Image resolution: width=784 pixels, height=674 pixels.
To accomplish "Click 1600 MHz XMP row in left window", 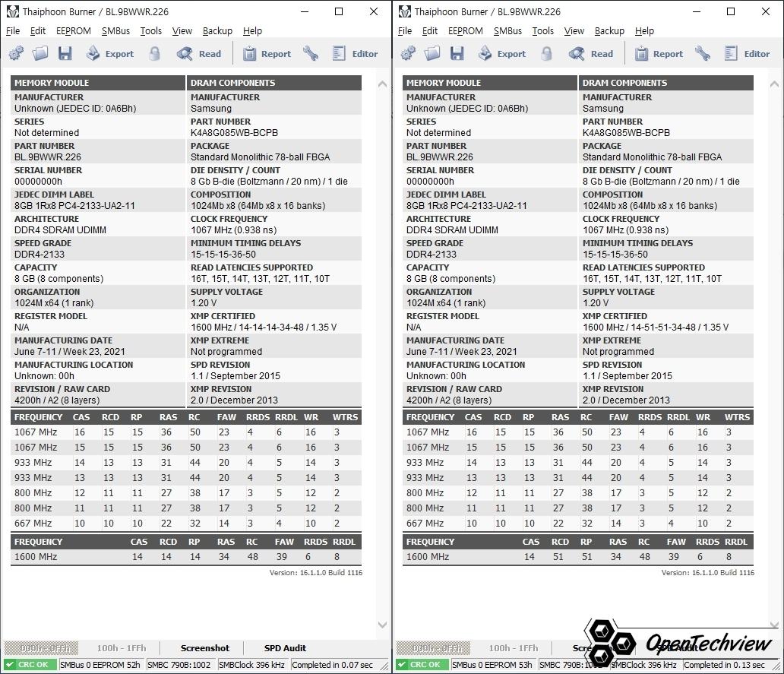I will [186, 556].
